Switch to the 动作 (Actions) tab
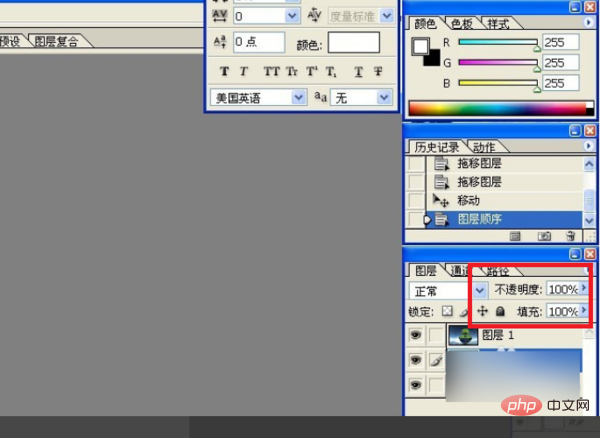This screenshot has width=600, height=438. click(484, 147)
